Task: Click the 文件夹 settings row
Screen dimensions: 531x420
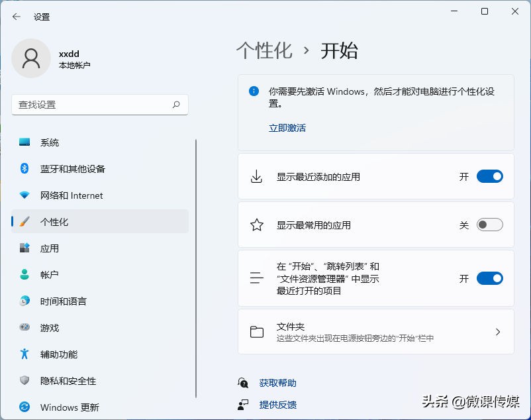Action: click(376, 332)
